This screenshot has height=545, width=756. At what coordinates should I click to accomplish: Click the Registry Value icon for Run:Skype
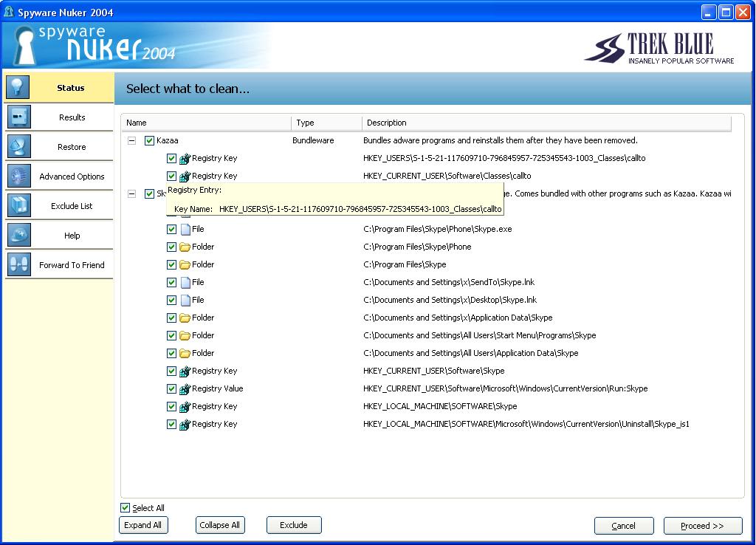pyautogui.click(x=185, y=388)
